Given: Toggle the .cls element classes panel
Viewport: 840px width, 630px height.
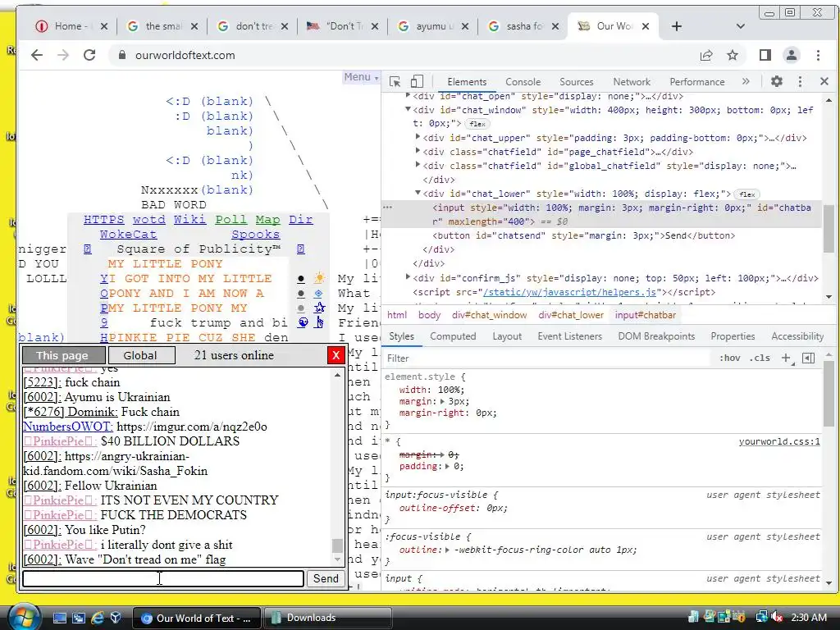Looking at the screenshot, I should click(759, 358).
